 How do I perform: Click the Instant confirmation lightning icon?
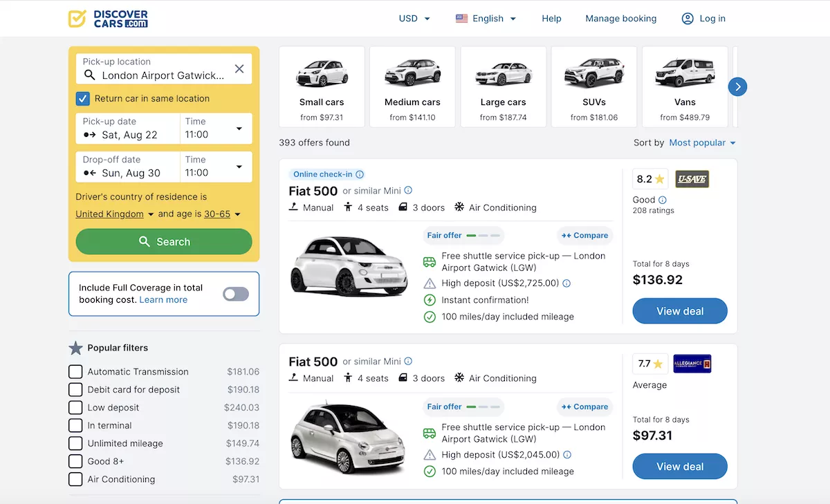[430, 300]
